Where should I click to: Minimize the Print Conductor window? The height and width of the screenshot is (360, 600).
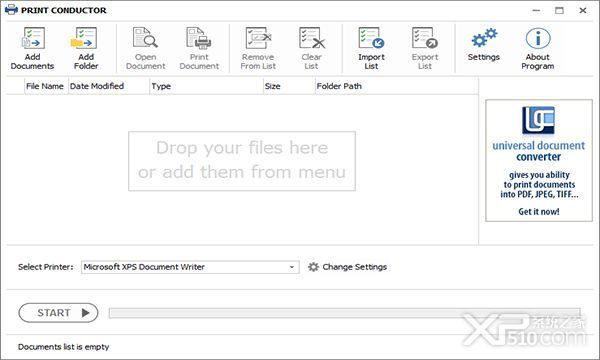point(536,10)
